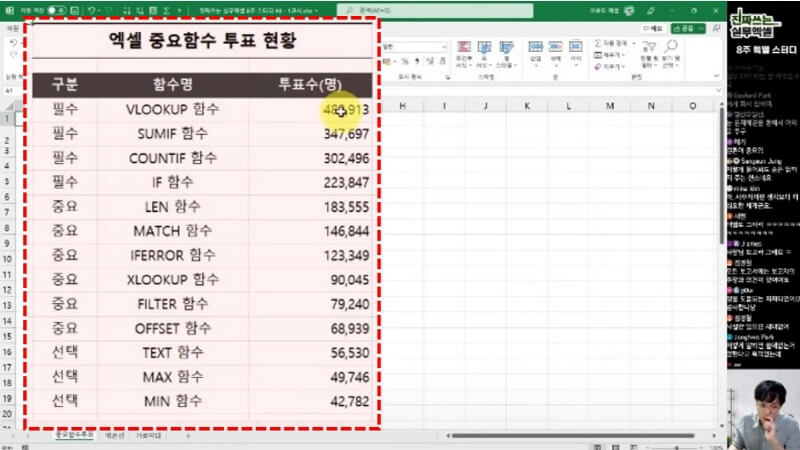
Task: Click the zoom percentage in status bar
Action: tap(716, 447)
